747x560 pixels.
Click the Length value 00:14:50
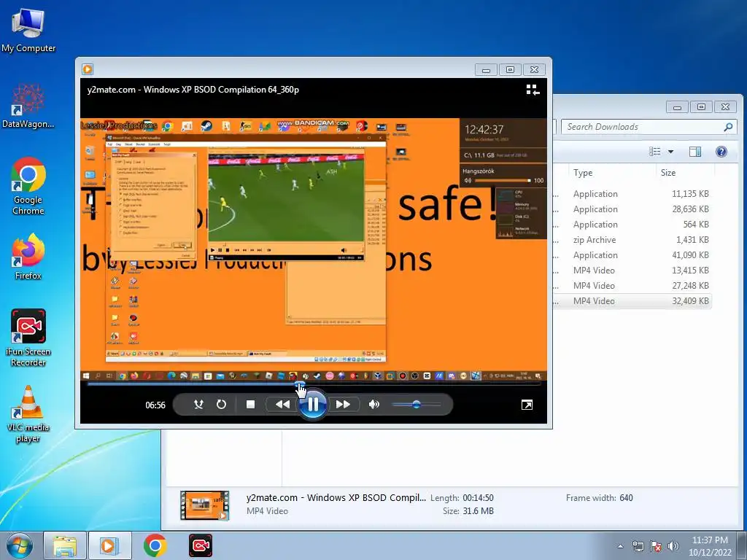tap(478, 498)
